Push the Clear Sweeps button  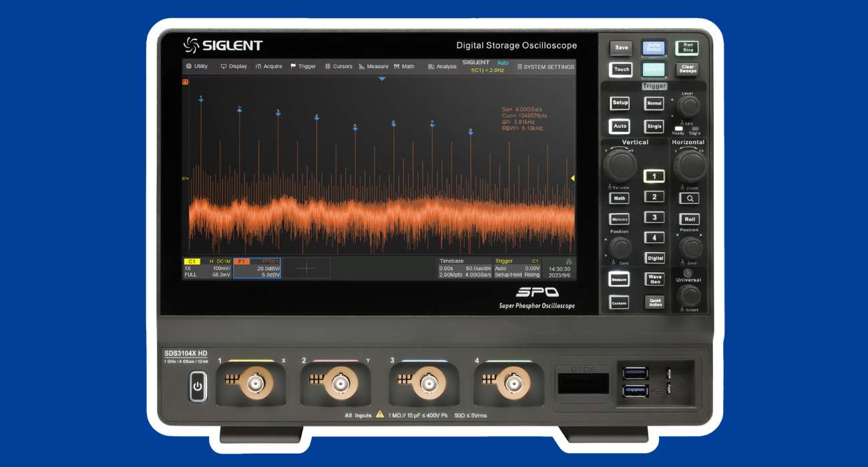pos(688,69)
